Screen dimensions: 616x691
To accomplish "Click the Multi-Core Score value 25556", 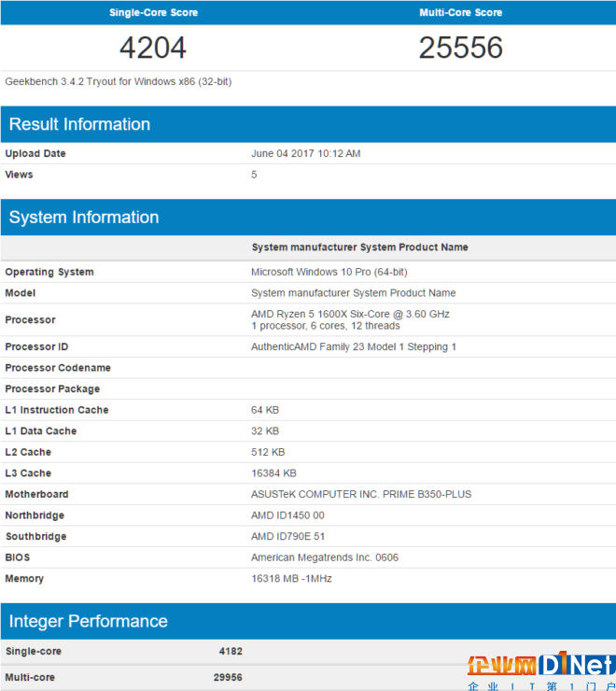I will (460, 48).
